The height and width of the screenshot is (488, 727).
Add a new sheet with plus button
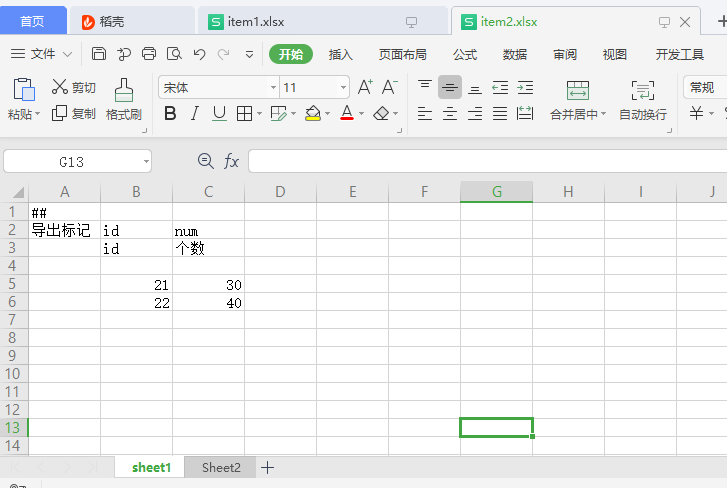pos(267,467)
